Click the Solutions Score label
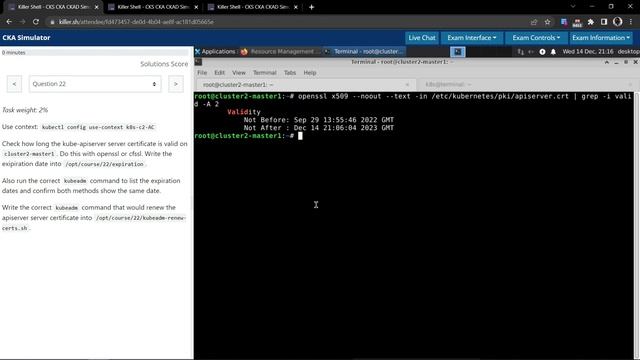Image resolution: width=640 pixels, height=360 pixels. [164, 64]
